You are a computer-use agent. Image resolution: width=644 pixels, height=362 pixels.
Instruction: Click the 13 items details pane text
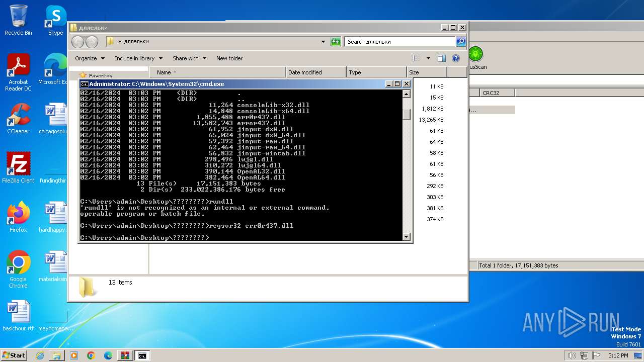click(x=120, y=283)
